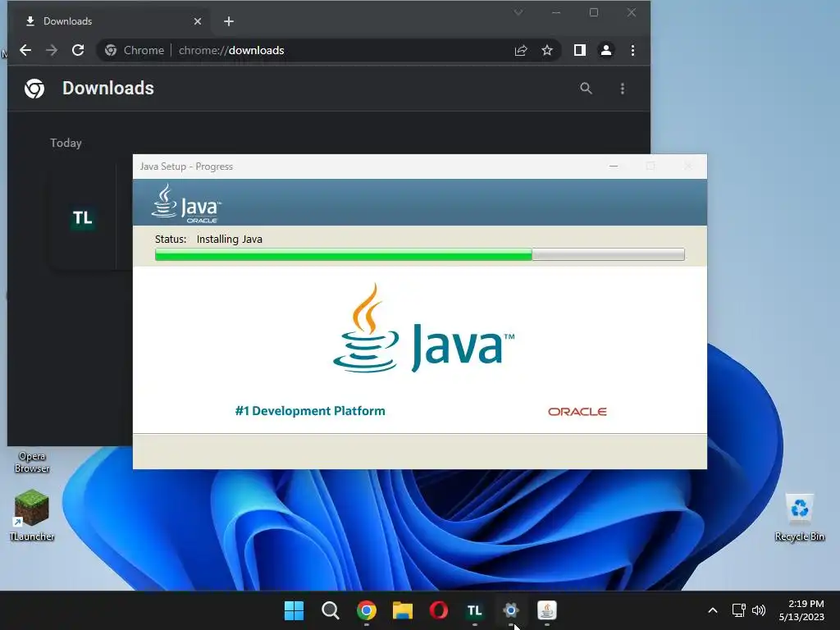
Task: Click Chrome forward navigation arrow
Action: pos(52,50)
